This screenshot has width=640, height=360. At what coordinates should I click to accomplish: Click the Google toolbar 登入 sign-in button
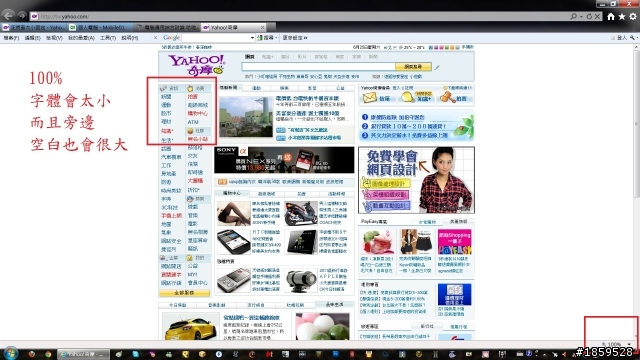pos(619,38)
